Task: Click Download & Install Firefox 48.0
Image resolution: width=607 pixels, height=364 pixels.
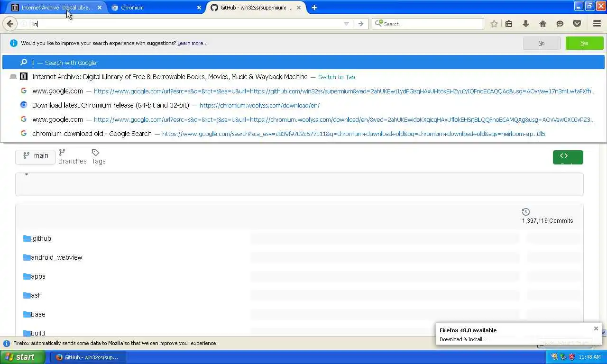Action: click(x=463, y=339)
